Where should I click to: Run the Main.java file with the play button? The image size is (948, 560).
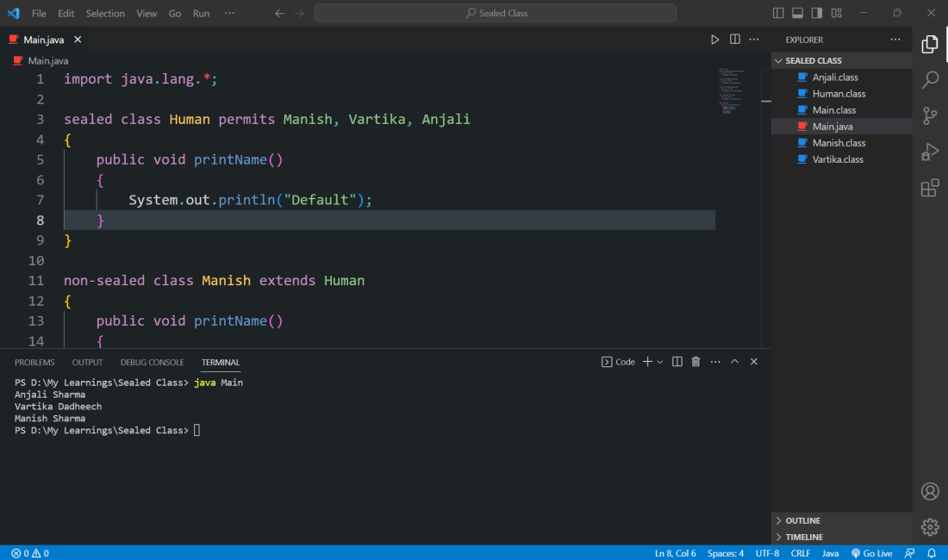click(x=714, y=39)
